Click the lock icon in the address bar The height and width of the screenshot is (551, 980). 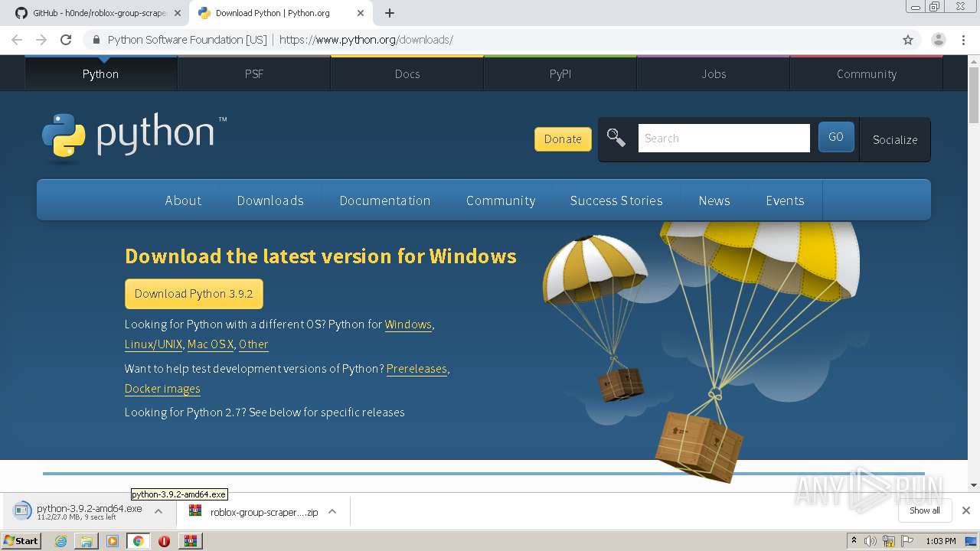(x=96, y=40)
